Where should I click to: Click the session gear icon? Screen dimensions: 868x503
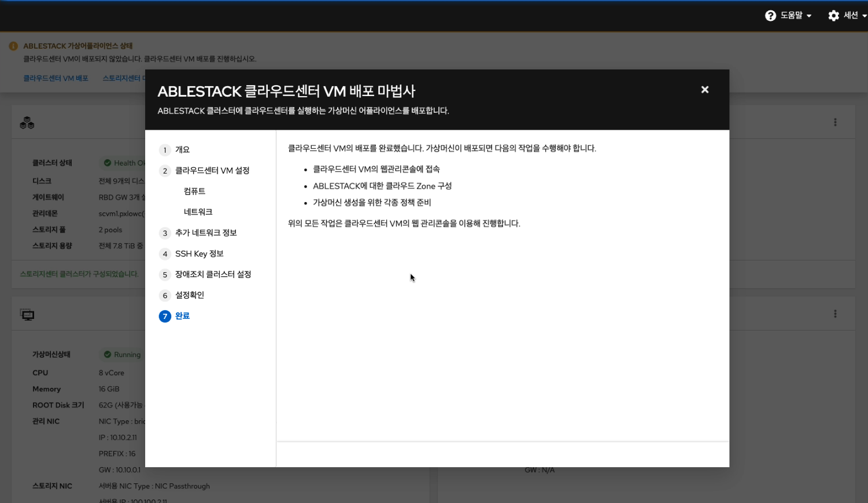pos(833,16)
